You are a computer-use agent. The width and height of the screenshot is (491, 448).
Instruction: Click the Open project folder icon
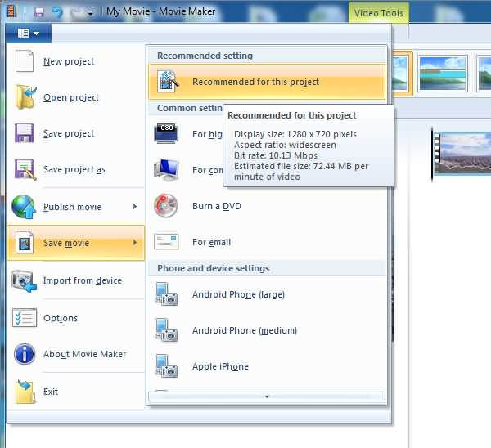pos(25,97)
